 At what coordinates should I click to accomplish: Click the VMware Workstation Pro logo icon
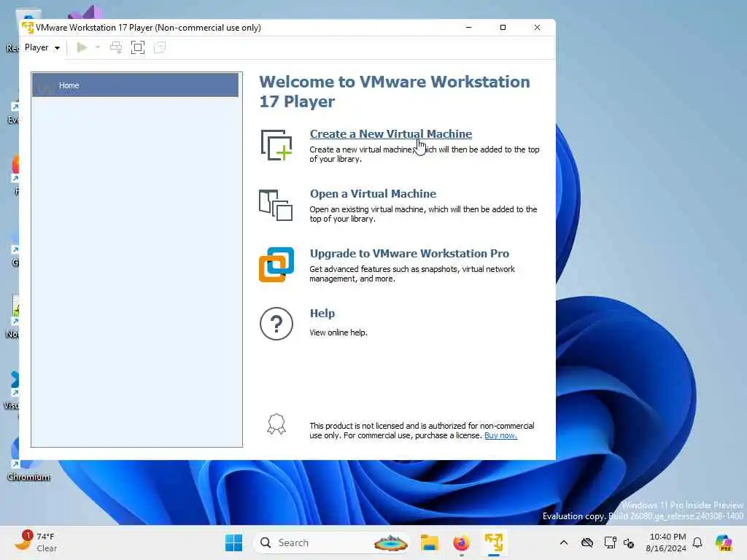(276, 264)
